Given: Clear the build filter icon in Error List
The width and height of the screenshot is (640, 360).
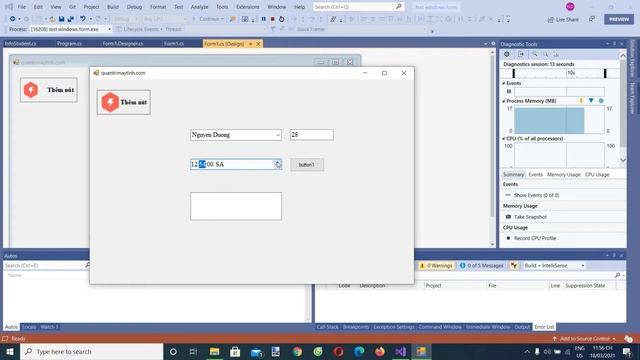Looking at the screenshot, I should point(514,265).
